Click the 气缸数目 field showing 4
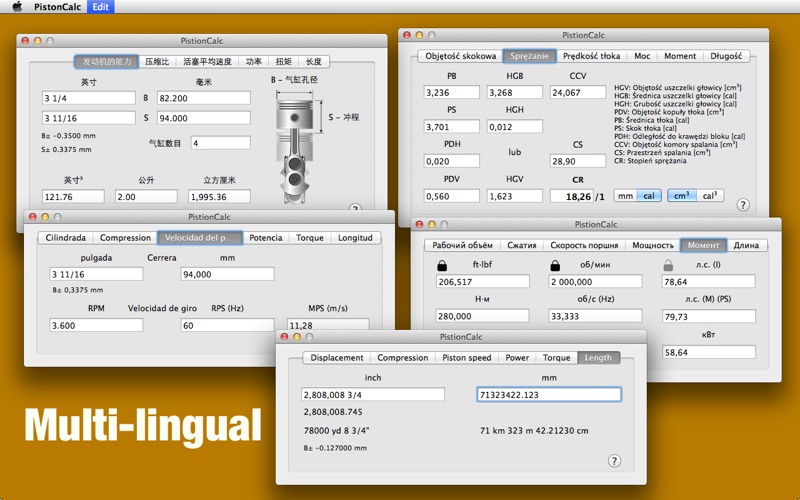Viewport: 800px width, 500px height. pyautogui.click(x=221, y=143)
